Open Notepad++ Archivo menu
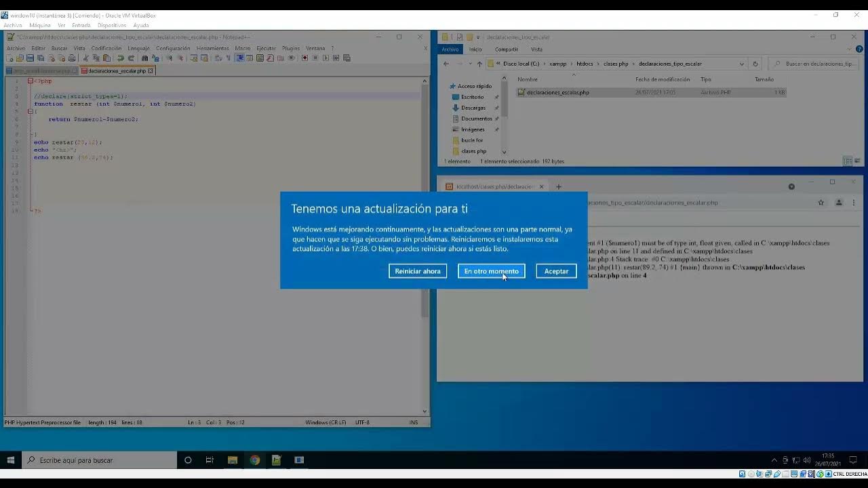 click(x=16, y=48)
